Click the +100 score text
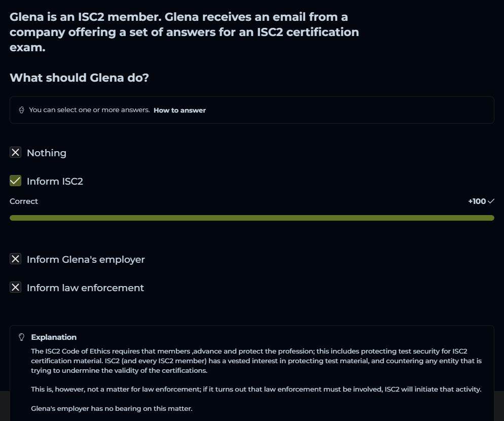 pyautogui.click(x=477, y=201)
